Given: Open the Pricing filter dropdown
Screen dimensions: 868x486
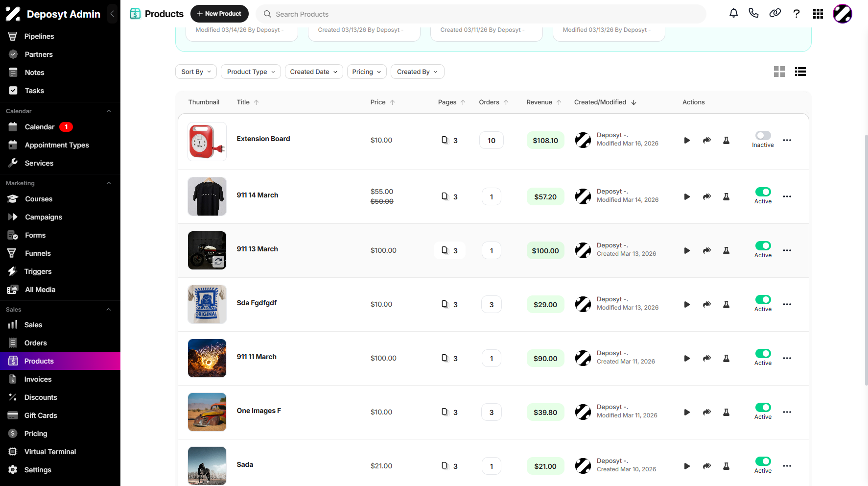Looking at the screenshot, I should pos(367,72).
